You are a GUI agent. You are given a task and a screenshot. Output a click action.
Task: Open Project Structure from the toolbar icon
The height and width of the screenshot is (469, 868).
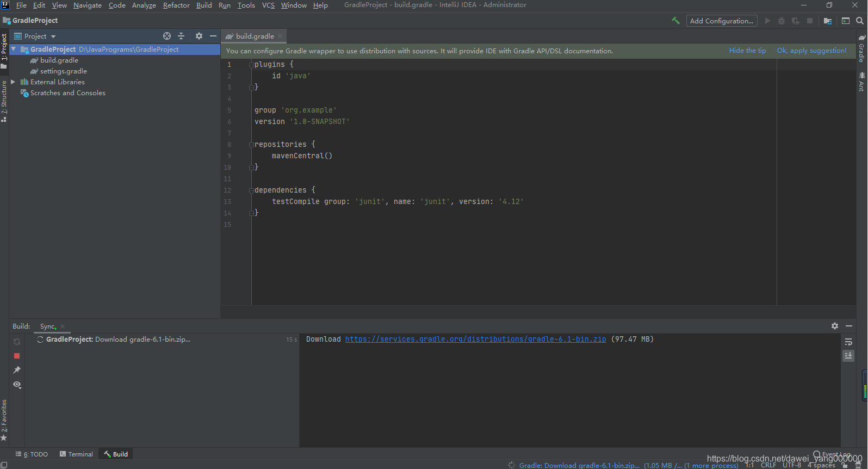828,21
